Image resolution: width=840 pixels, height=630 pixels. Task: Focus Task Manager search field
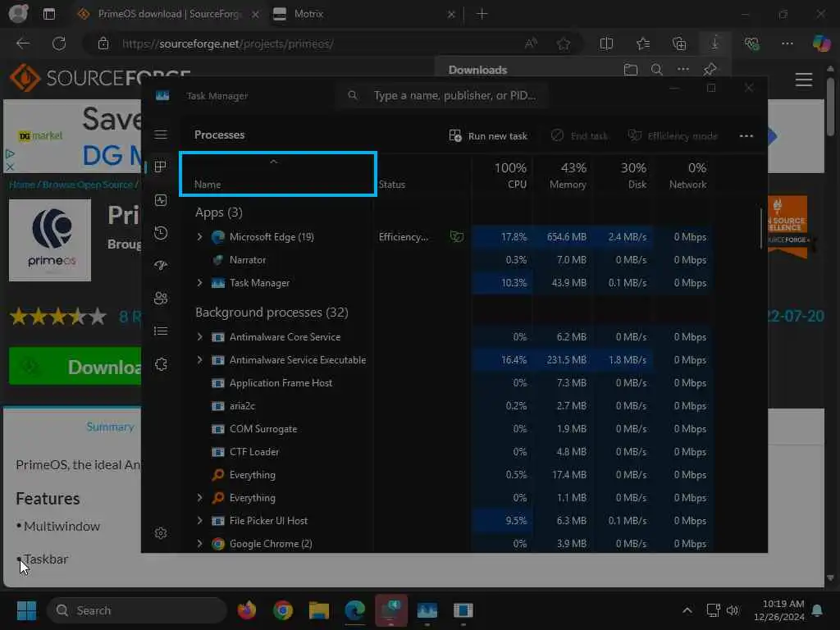442,95
